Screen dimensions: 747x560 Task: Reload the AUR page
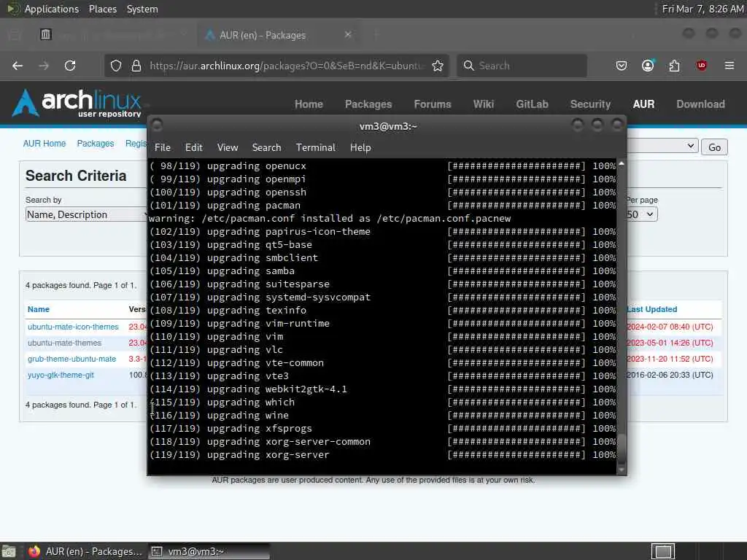[70, 66]
